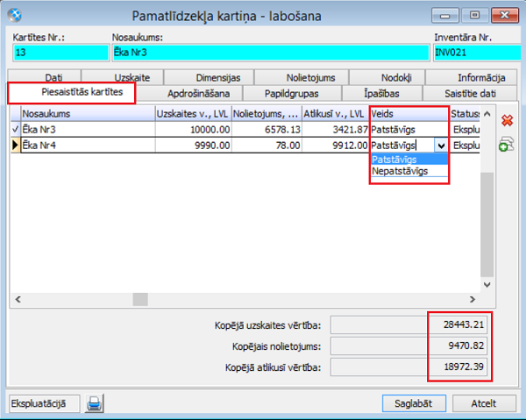Click the Kopējais nolietojums field 9470.82
Screen dimensions: 526x420
409,345
